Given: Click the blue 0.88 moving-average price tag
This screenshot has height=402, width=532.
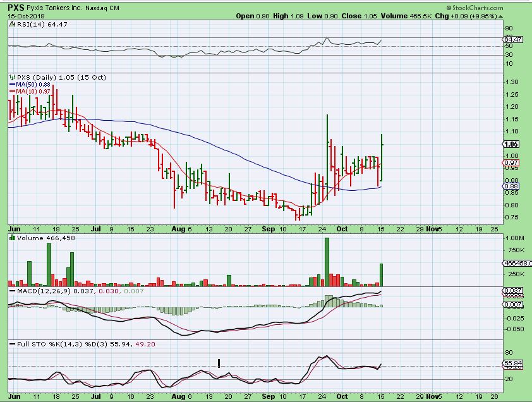Looking at the screenshot, I should coord(511,186).
